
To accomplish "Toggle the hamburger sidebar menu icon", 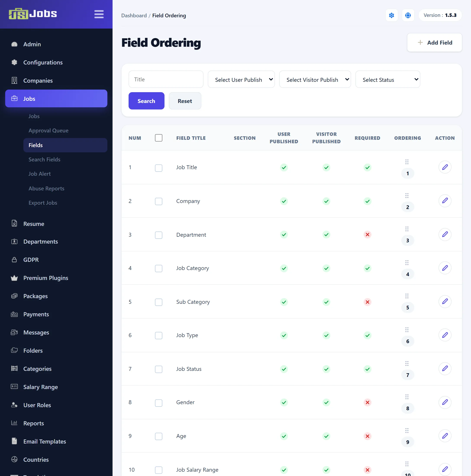I will click(x=99, y=14).
